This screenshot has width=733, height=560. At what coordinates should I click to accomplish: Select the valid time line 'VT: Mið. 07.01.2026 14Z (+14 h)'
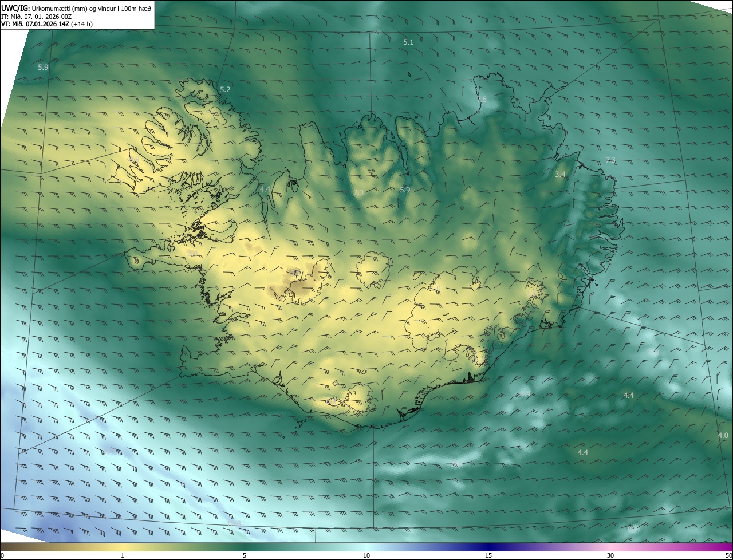[x=47, y=24]
